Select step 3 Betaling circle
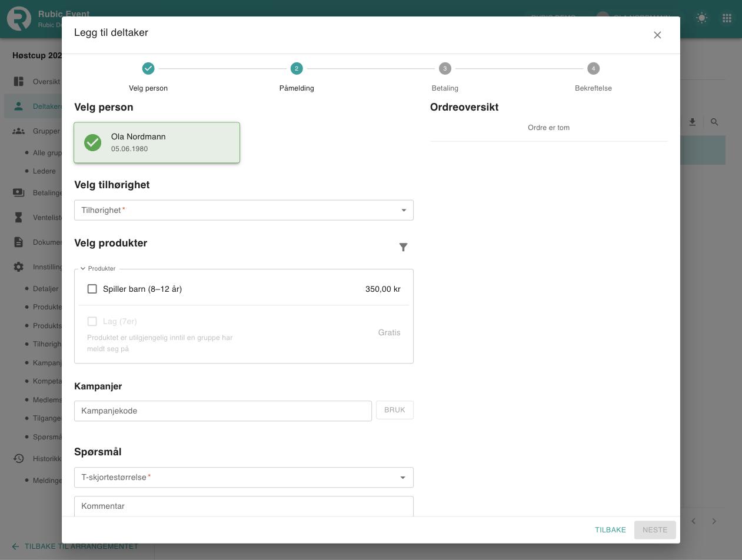This screenshot has height=560, width=742. coord(445,69)
